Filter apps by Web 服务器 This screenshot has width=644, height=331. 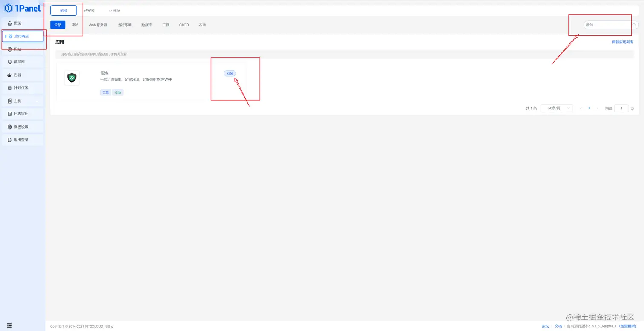tap(98, 25)
